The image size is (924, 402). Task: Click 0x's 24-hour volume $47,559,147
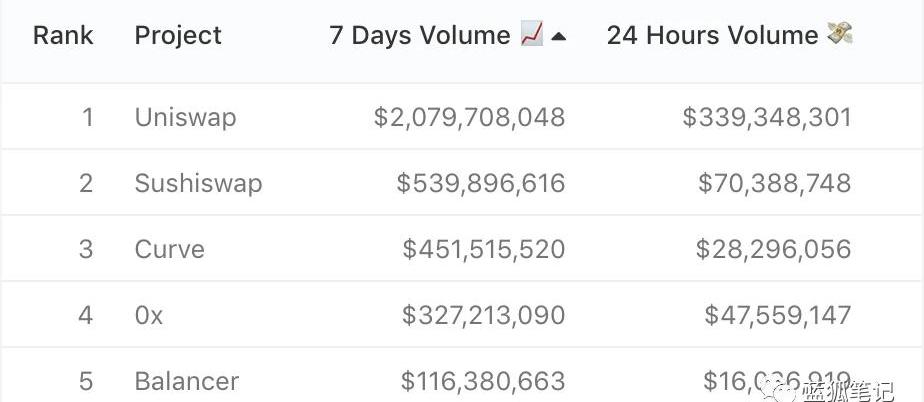(777, 315)
